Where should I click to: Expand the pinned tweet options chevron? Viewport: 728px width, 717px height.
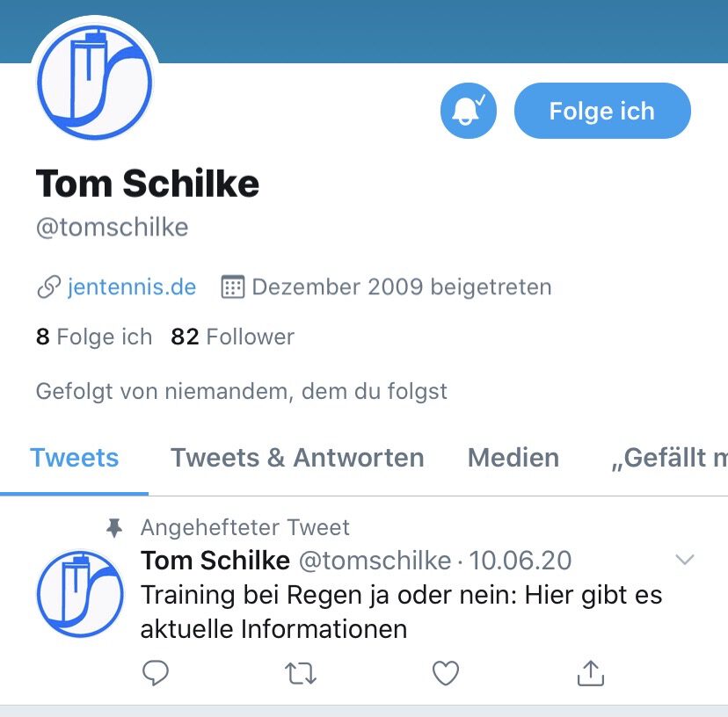684,559
